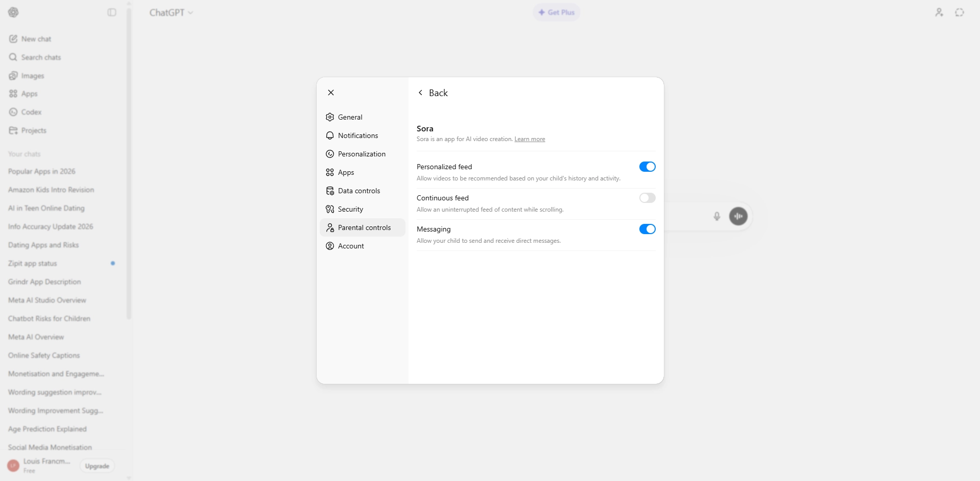Image resolution: width=980 pixels, height=481 pixels.
Task: Click the ChatGPT logo icon
Action: [13, 12]
